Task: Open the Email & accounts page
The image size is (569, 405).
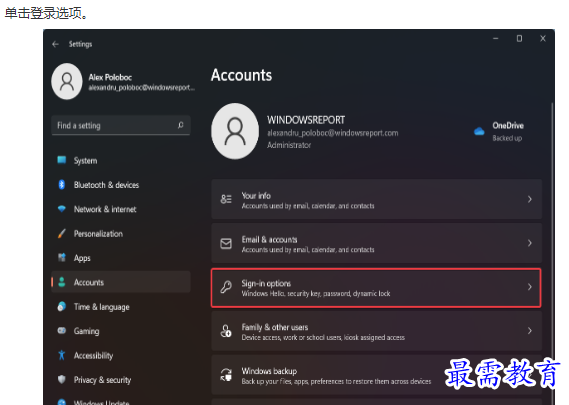Action: 377,243
